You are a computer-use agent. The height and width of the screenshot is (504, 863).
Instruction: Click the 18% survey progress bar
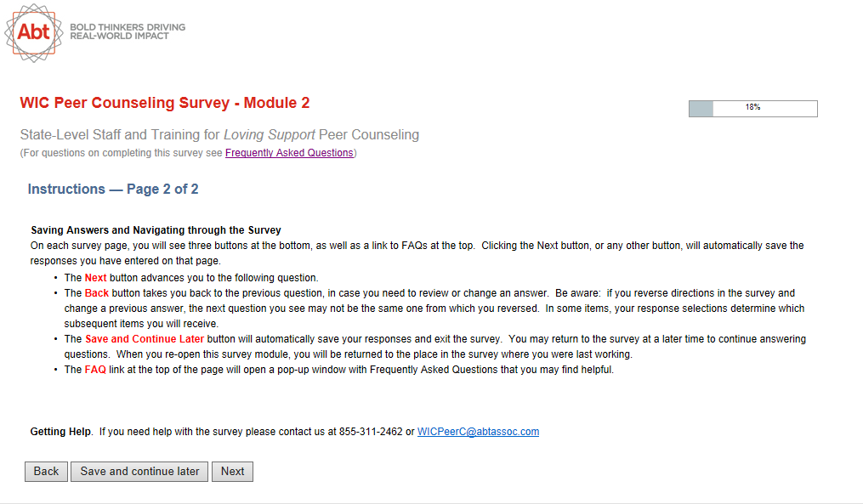pos(752,108)
